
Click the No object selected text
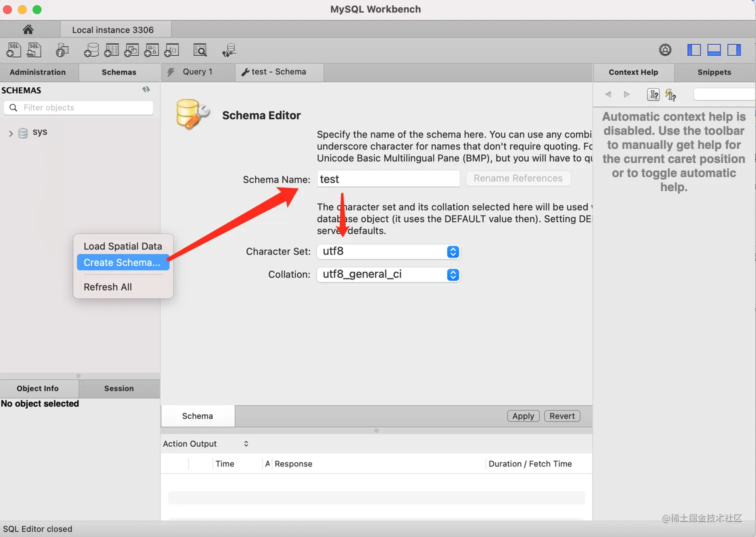tap(40, 403)
